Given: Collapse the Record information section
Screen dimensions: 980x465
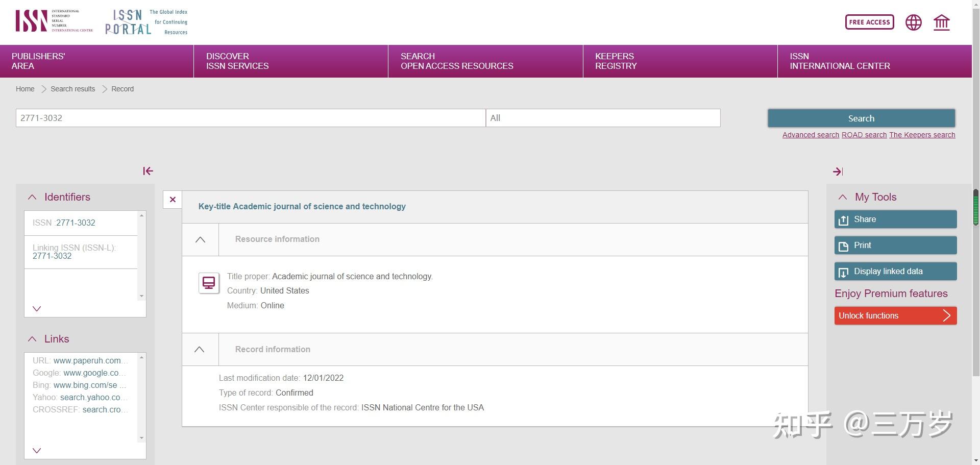Looking at the screenshot, I should coord(200,350).
